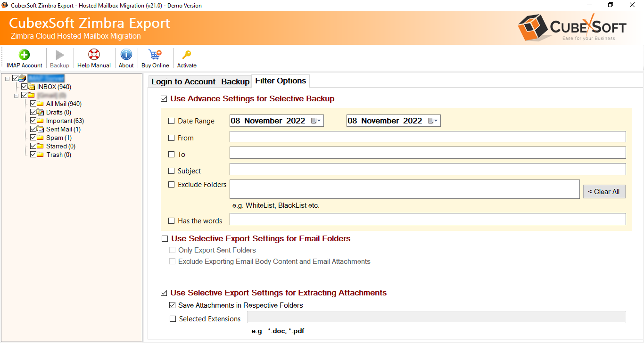Collapse the Gmail subfolder tree node
This screenshot has height=343, width=644.
tap(17, 95)
